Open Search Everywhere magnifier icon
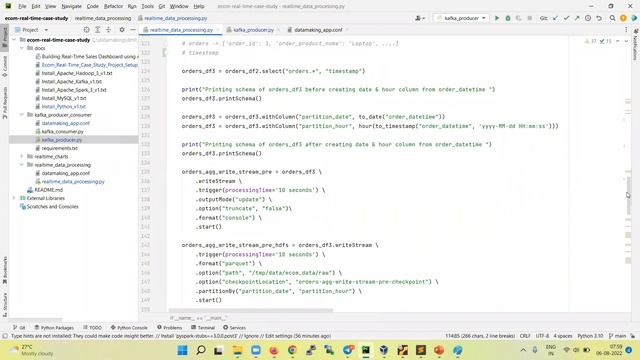The height and width of the screenshot is (360, 640). point(613,18)
